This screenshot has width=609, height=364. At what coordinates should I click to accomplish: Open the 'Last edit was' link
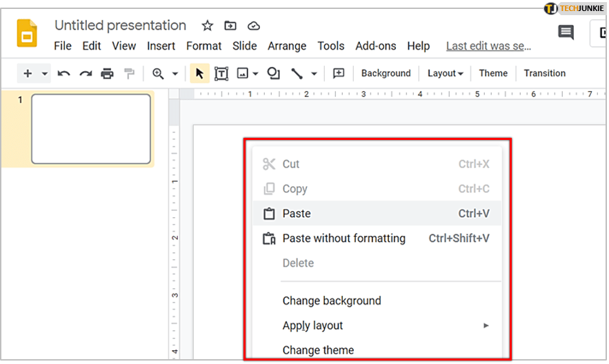488,46
